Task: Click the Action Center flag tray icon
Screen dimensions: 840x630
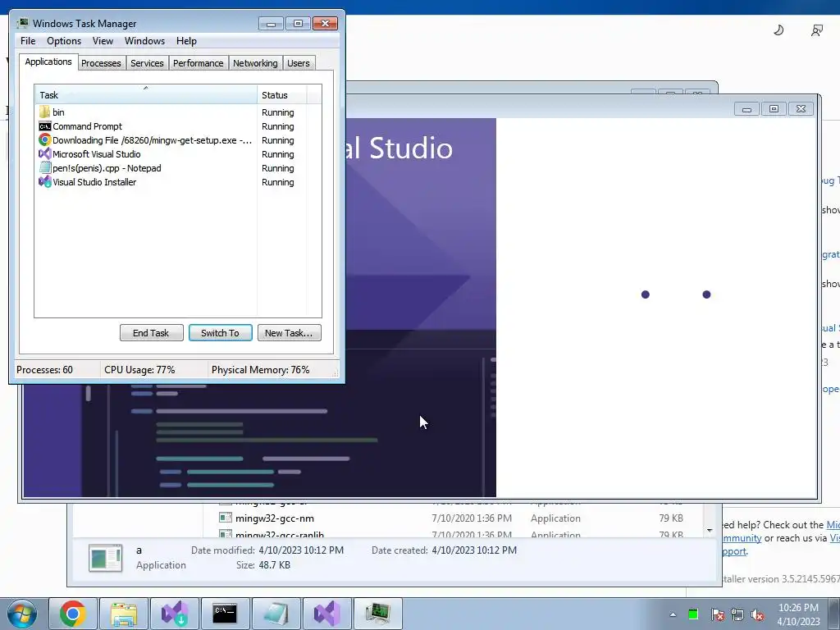Action: [717, 615]
